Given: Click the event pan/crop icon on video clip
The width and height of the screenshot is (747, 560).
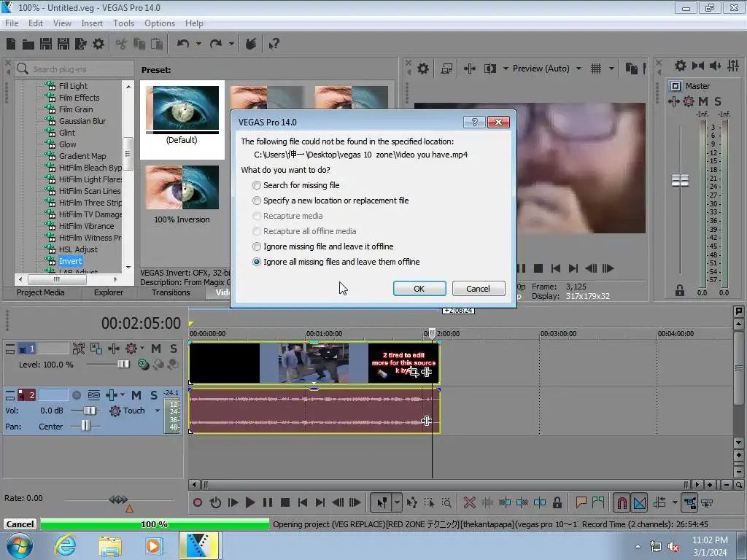Looking at the screenshot, I should [414, 372].
